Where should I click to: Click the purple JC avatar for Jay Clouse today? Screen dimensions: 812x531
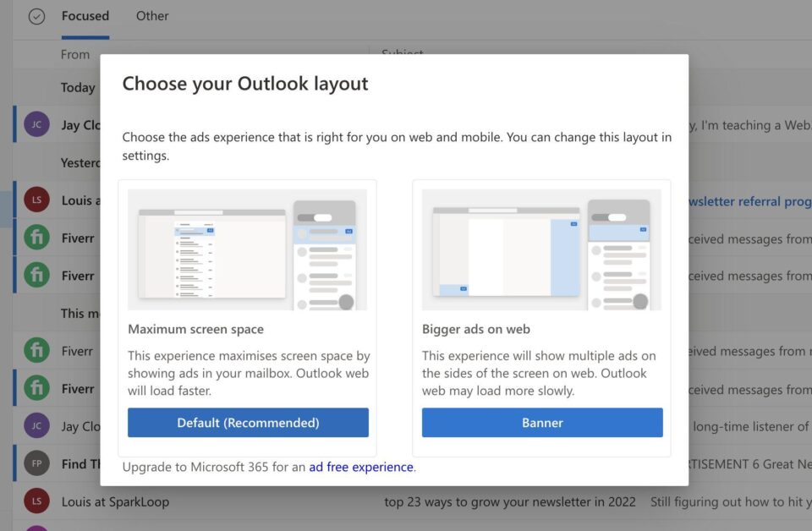[36, 123]
